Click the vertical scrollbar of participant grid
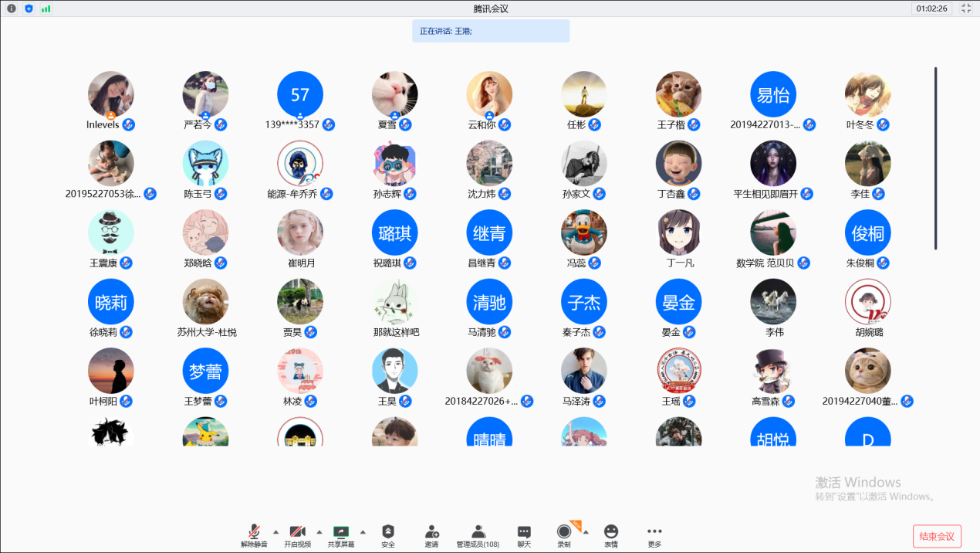Image resolution: width=980 pixels, height=553 pixels. tap(935, 158)
